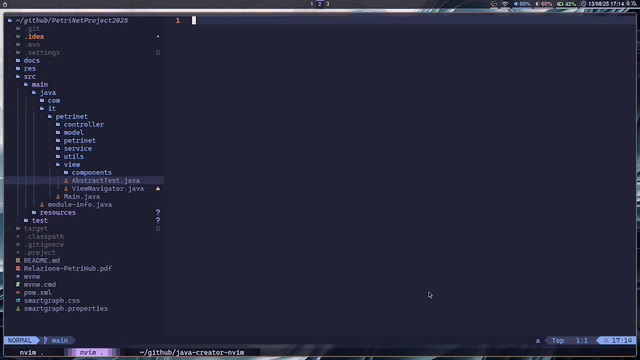This screenshot has height=360, width=640.
Task: Click warning triangle next to ViewNavigator.java
Action: coord(158,189)
